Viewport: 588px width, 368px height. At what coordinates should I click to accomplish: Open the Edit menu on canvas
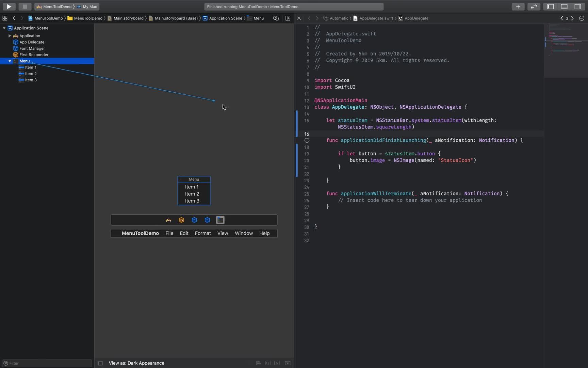point(184,233)
